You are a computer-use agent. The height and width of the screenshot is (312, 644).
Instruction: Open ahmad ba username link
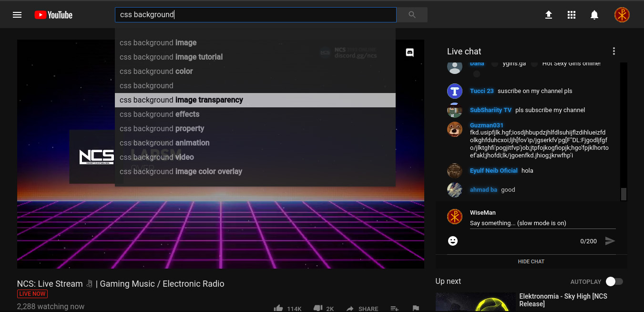pyautogui.click(x=483, y=190)
